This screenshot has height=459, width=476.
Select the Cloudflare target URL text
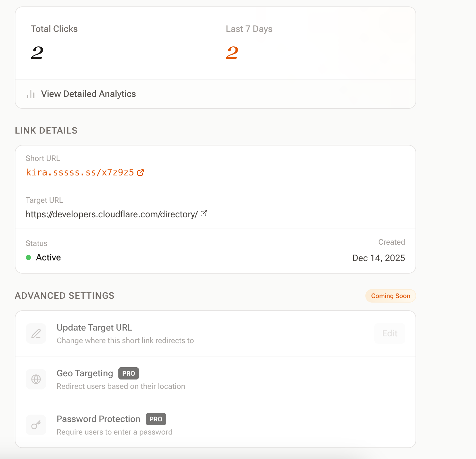click(112, 214)
